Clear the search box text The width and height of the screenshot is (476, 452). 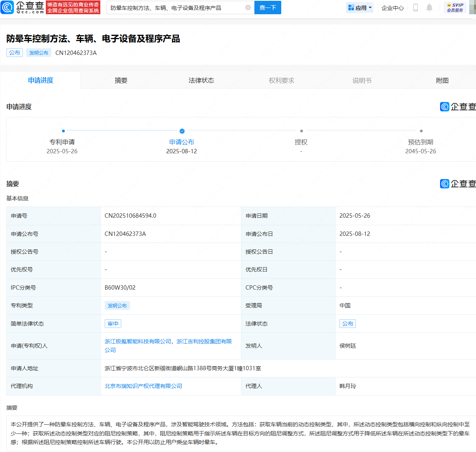248,8
